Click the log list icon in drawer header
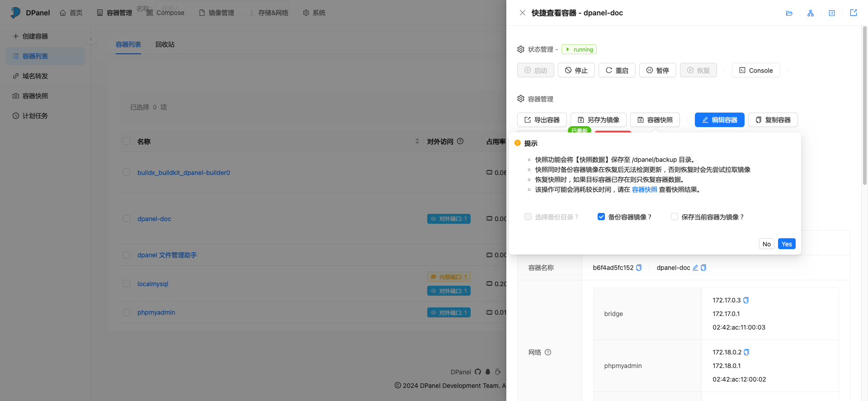This screenshot has height=401, width=868. (x=832, y=13)
